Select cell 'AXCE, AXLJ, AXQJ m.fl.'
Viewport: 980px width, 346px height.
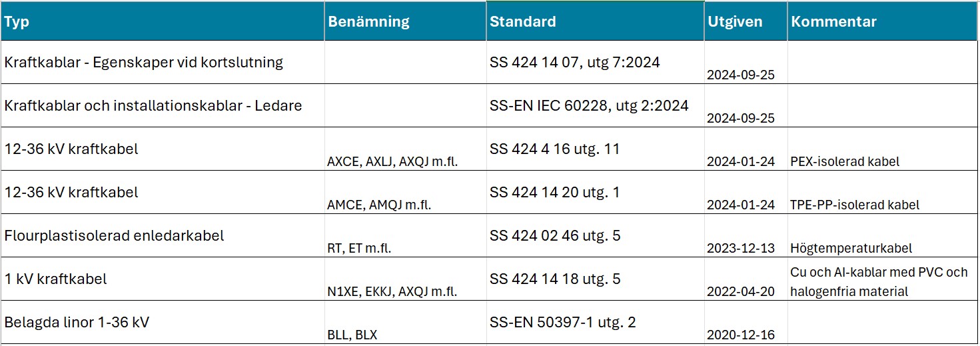click(406, 149)
